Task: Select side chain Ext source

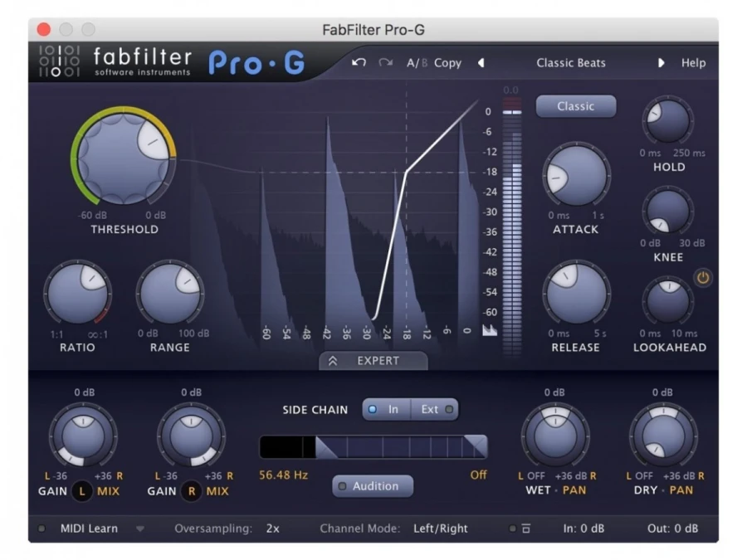Action: point(435,410)
